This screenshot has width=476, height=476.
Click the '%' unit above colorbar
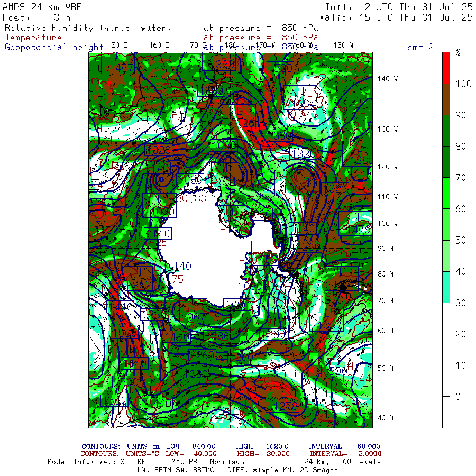458,52
